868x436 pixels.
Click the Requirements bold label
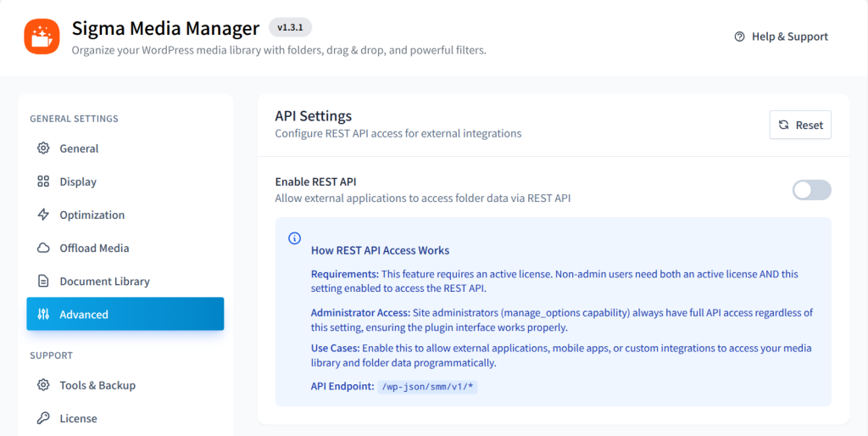click(x=345, y=274)
